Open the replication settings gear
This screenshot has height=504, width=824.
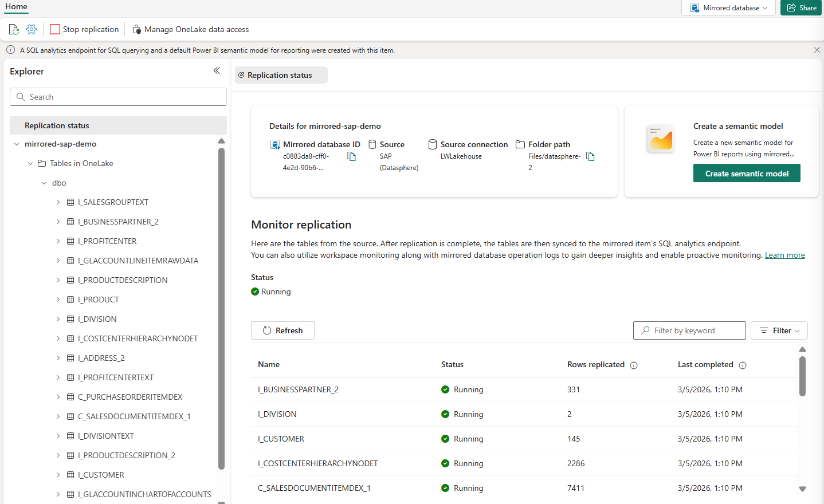(x=31, y=29)
